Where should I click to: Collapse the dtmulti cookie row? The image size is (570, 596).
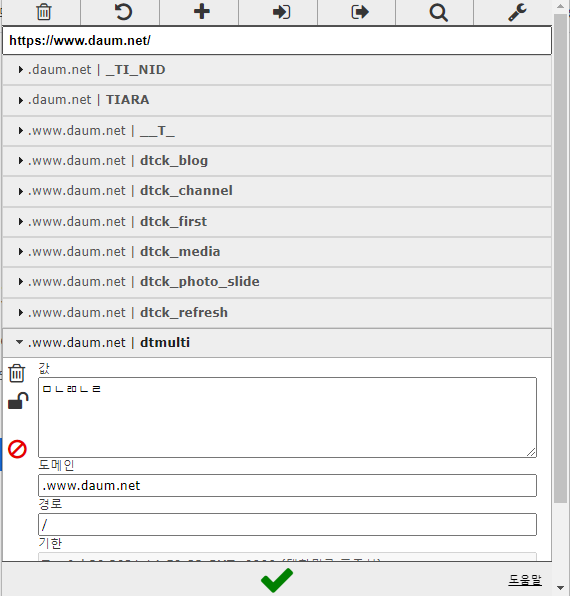277,343
